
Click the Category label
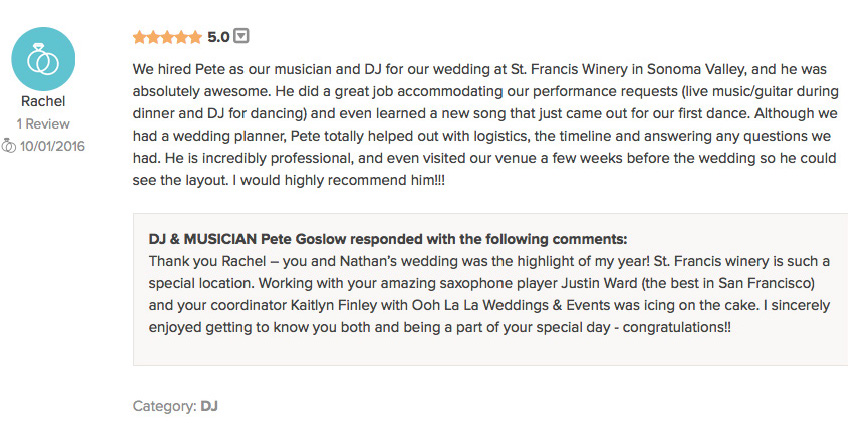164,406
